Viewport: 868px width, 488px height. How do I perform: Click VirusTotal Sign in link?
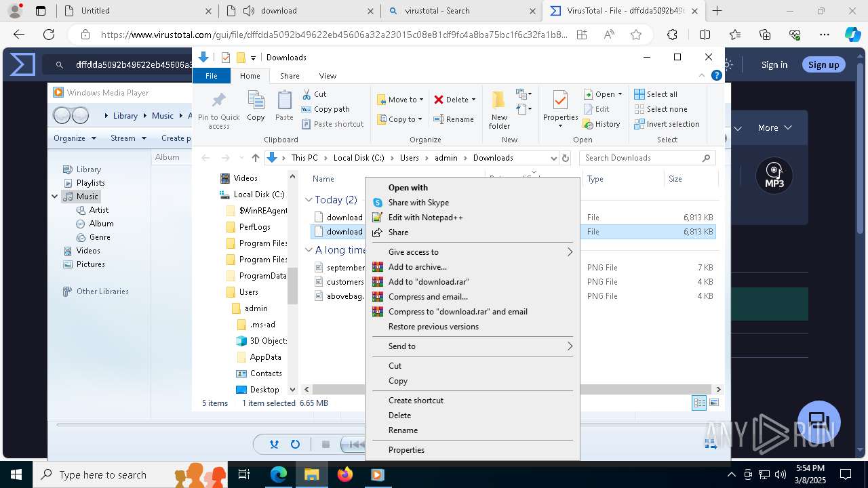(774, 64)
